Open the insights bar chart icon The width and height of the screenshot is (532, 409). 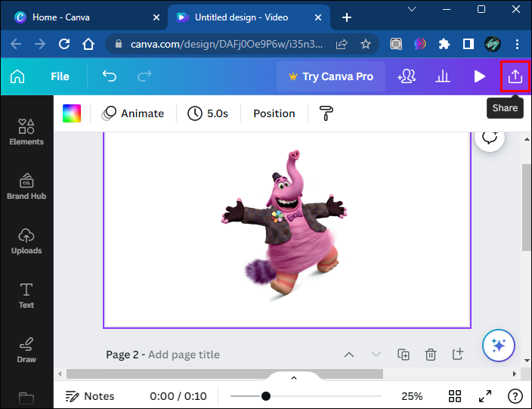pos(443,76)
